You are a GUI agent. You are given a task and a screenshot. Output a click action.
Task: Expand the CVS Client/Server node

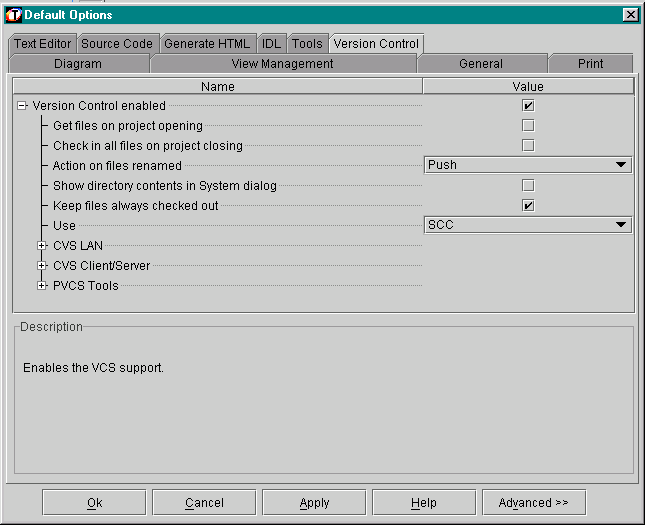[42, 265]
